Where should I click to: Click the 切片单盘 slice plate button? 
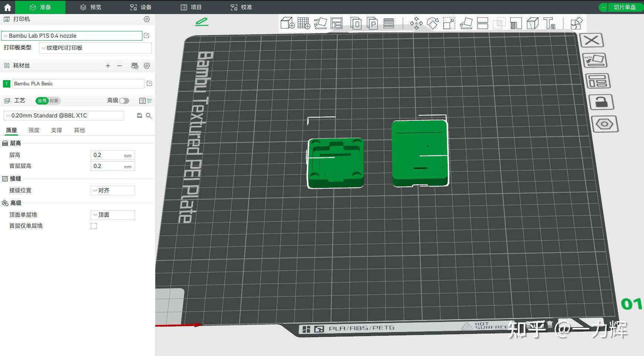[x=624, y=7]
